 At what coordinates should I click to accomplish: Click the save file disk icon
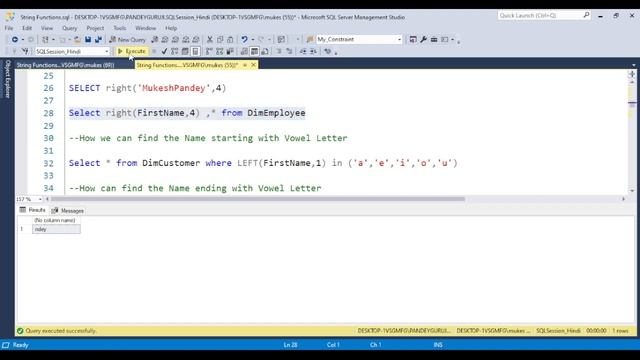[x=88, y=40]
